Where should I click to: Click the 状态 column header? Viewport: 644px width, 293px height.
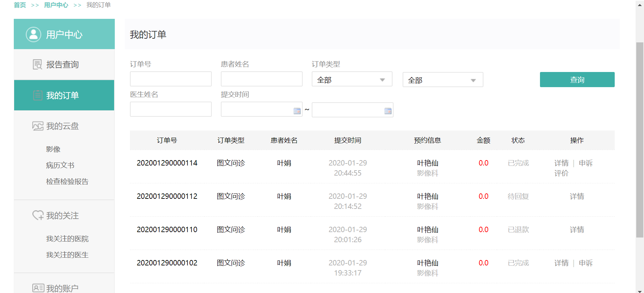pos(518,140)
